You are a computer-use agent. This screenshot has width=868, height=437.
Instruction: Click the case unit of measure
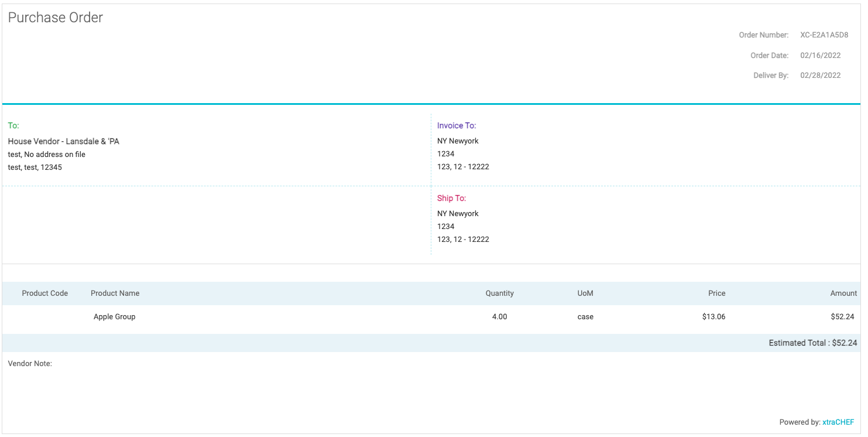coord(585,317)
